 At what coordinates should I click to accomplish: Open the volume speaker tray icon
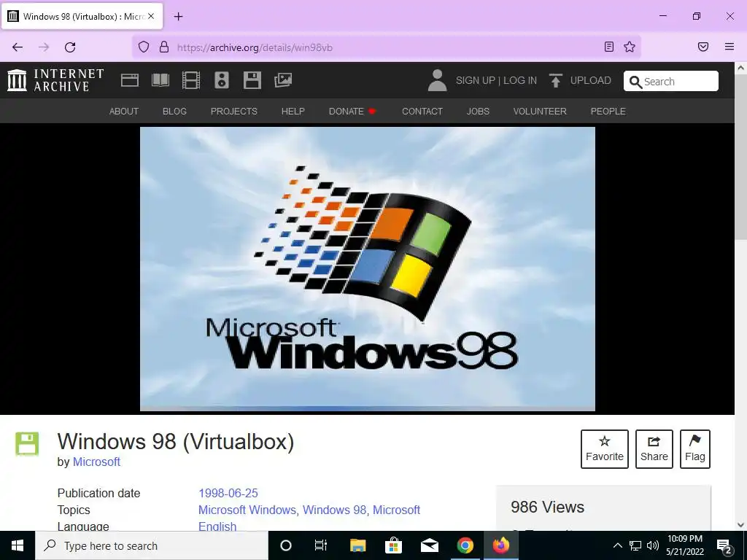[x=653, y=545]
